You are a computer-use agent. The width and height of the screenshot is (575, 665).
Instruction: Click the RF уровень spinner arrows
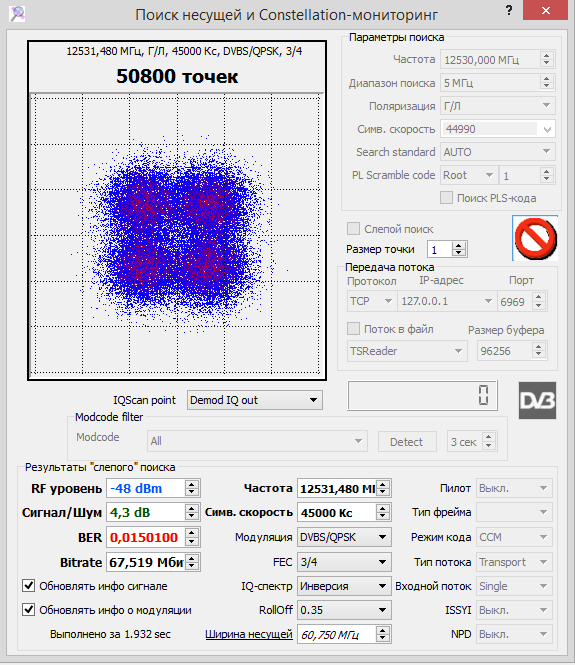point(192,489)
